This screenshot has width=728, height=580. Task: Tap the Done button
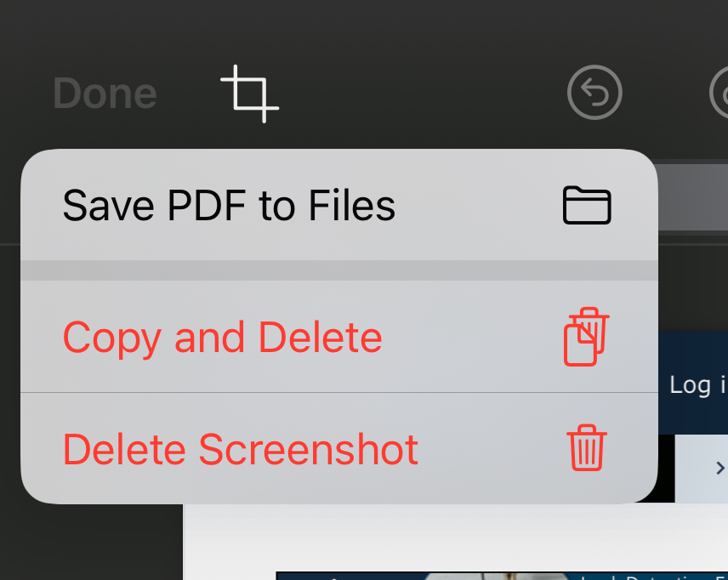(x=105, y=94)
